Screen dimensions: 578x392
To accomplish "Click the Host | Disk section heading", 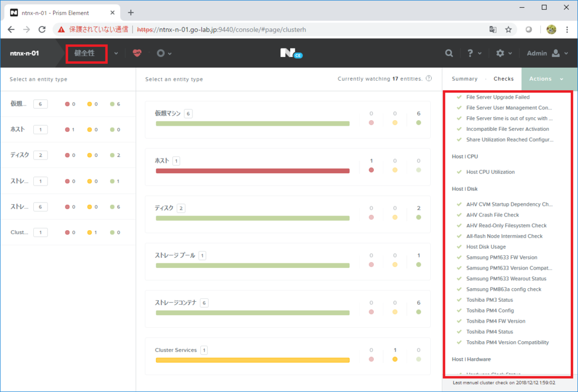I will point(465,188).
